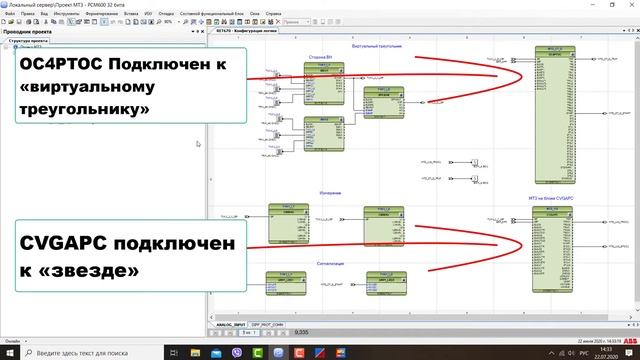Screen dimensions: 640x360
Task: Close the Проводник проекта panel
Action: [x=202, y=31]
